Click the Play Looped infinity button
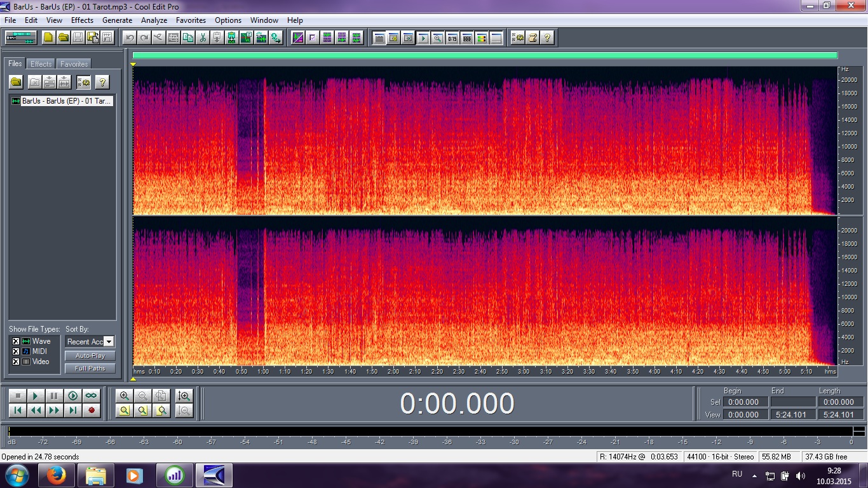The width and height of the screenshot is (868, 488). pos(92,396)
